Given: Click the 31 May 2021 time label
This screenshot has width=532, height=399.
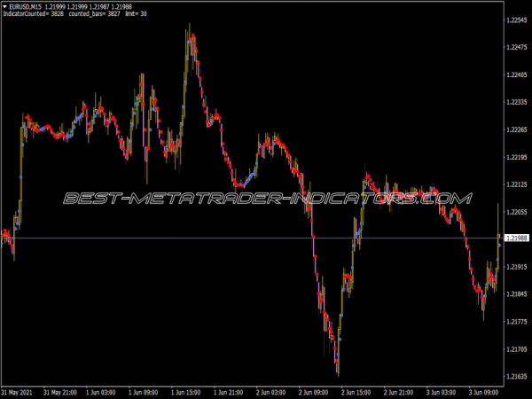Looking at the screenshot, I should 20,391.
